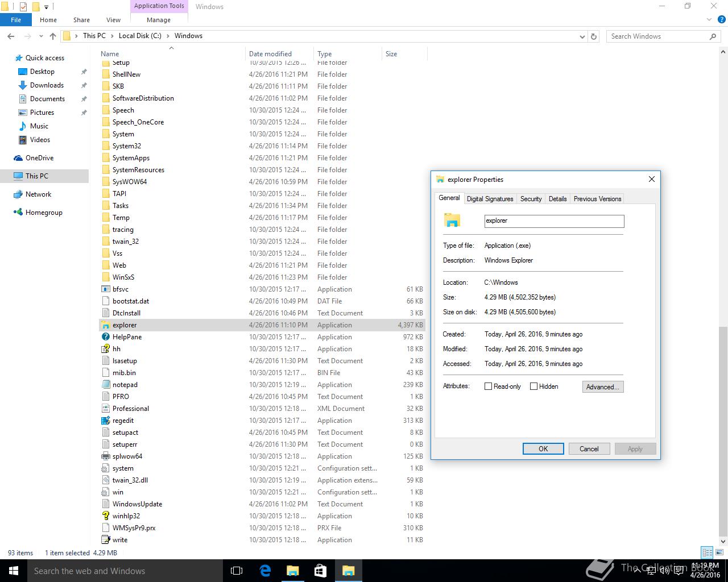Click Cancel in explorer Properties
The height and width of the screenshot is (582, 728).
coord(589,449)
